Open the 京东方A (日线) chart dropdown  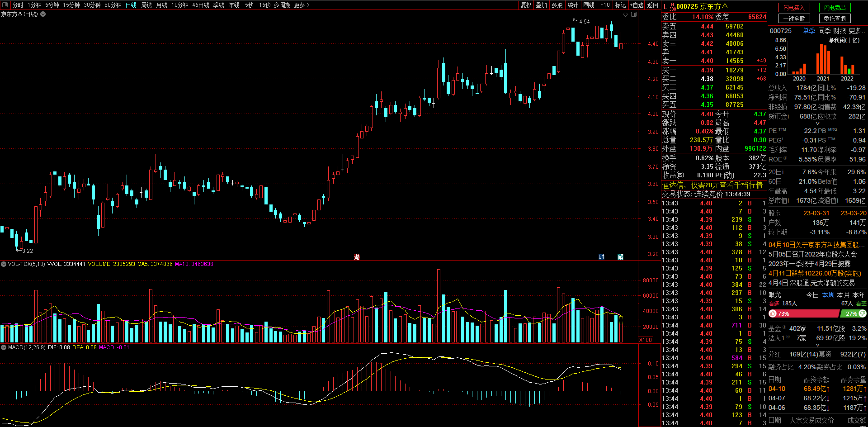(x=43, y=14)
